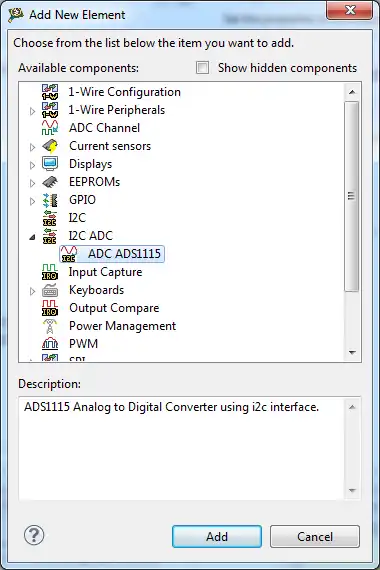Expand the Keyboards node

[x=32, y=291]
